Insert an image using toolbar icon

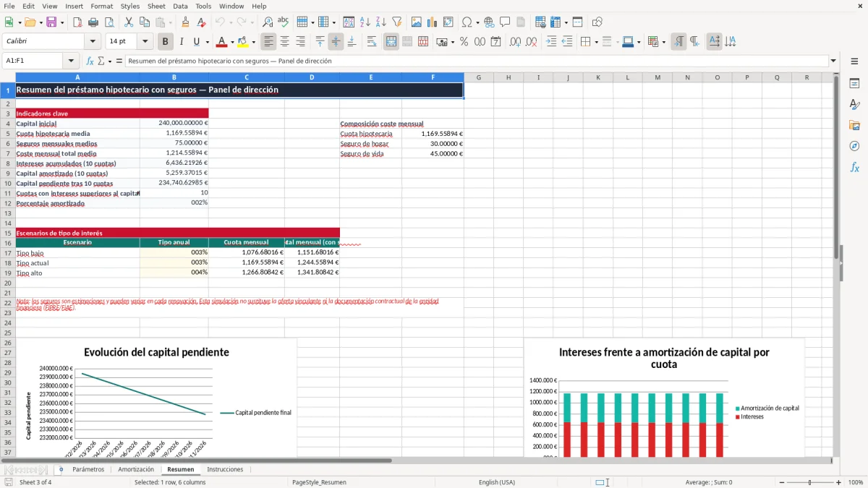[x=416, y=22]
